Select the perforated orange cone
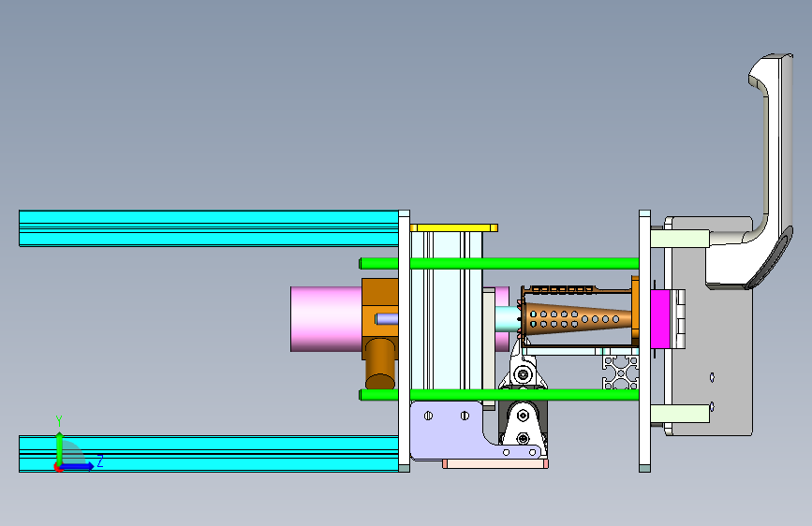 579,318
